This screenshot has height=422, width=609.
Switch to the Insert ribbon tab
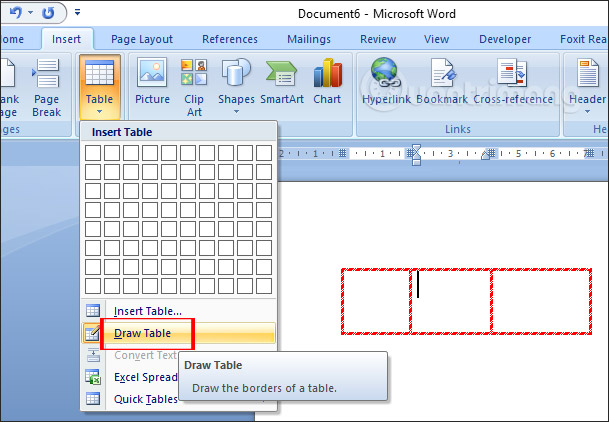coord(66,39)
